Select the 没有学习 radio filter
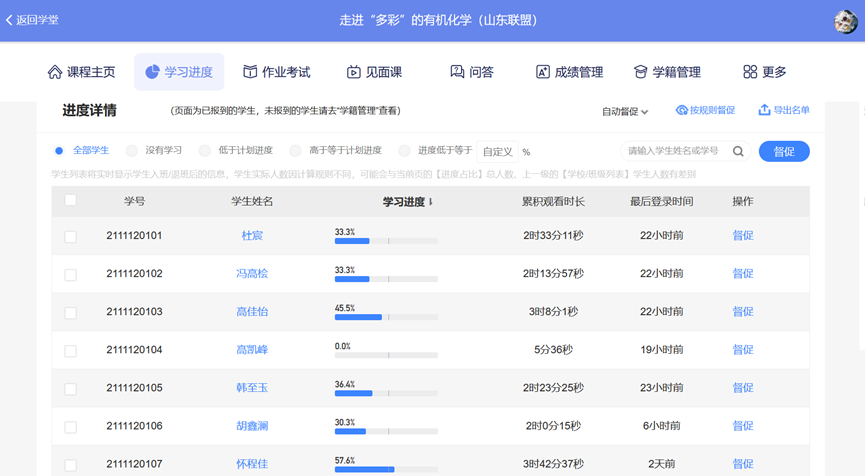This screenshot has width=865, height=476. (x=132, y=151)
